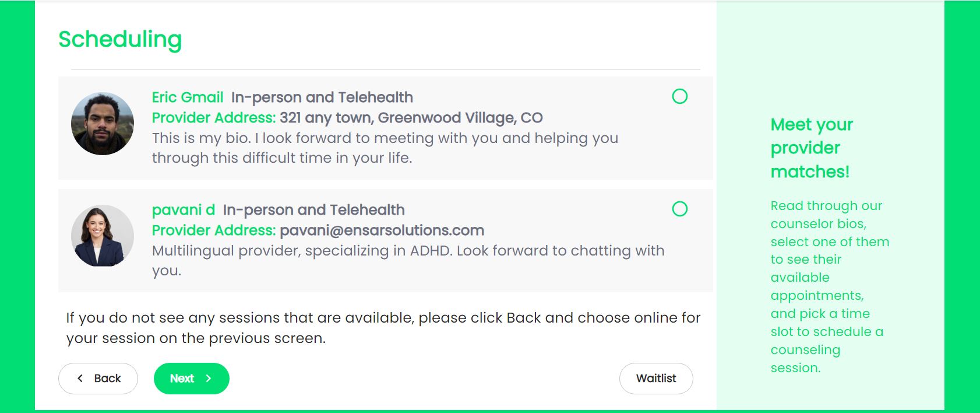
Task: Click the right chevron icon in Next
Action: coord(209,379)
